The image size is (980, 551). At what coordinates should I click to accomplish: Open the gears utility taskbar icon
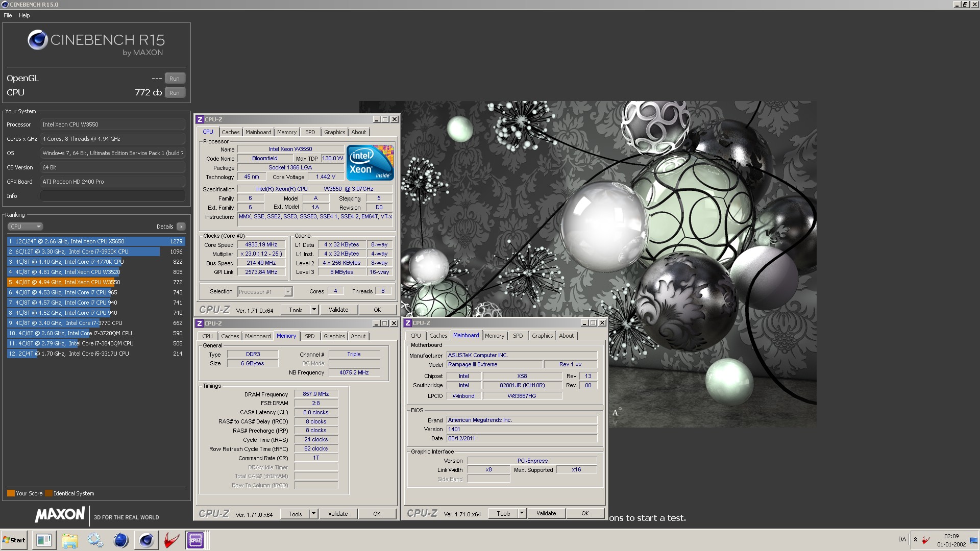click(95, 540)
